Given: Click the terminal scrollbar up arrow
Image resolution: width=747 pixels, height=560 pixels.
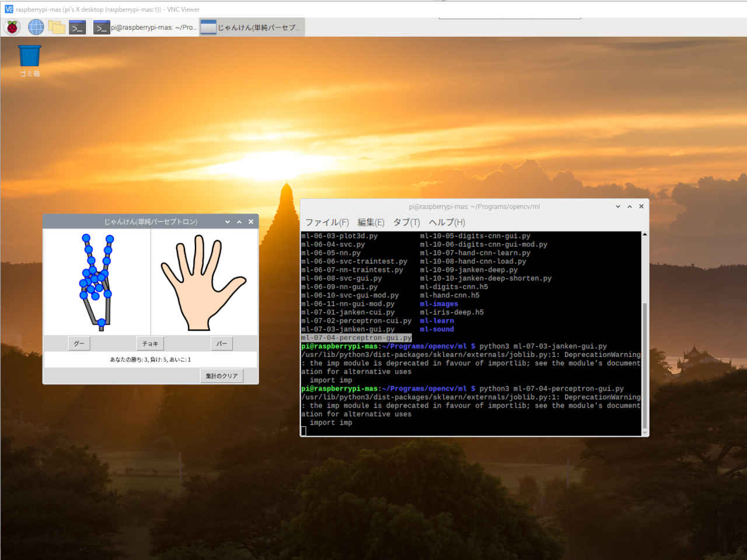Looking at the screenshot, I should click(645, 235).
